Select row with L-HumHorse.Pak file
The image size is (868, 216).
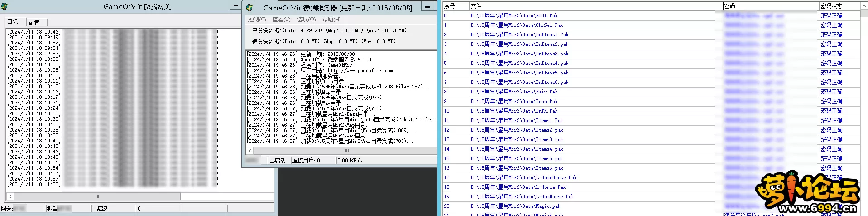tap(651, 196)
